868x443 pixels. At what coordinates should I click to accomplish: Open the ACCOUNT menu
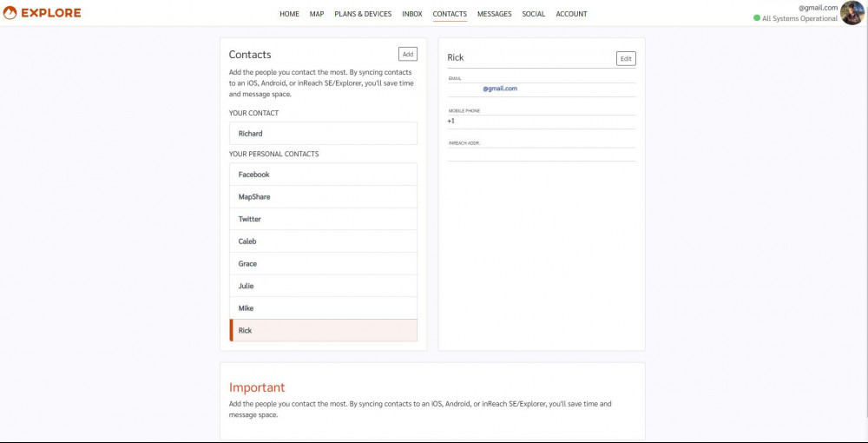(x=571, y=14)
